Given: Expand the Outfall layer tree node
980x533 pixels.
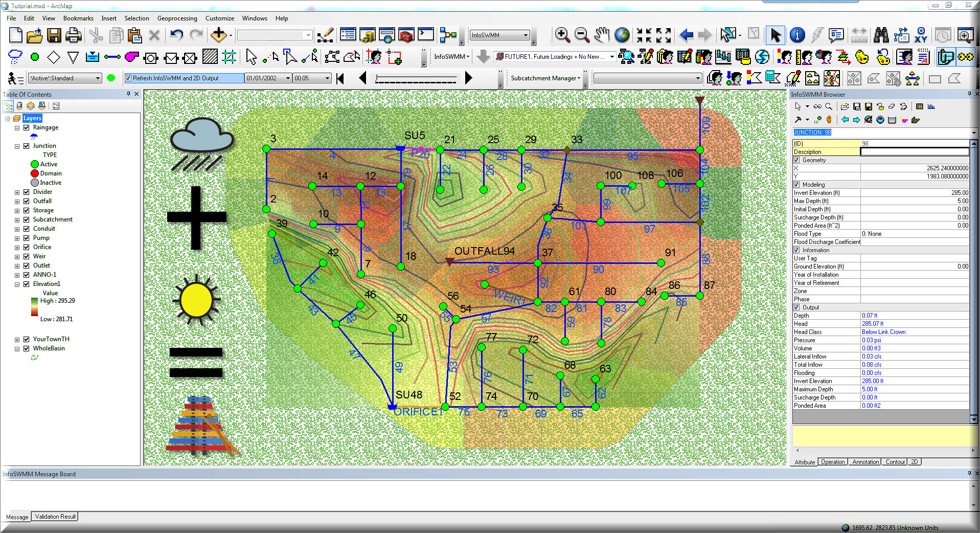Looking at the screenshot, I should tap(17, 202).
